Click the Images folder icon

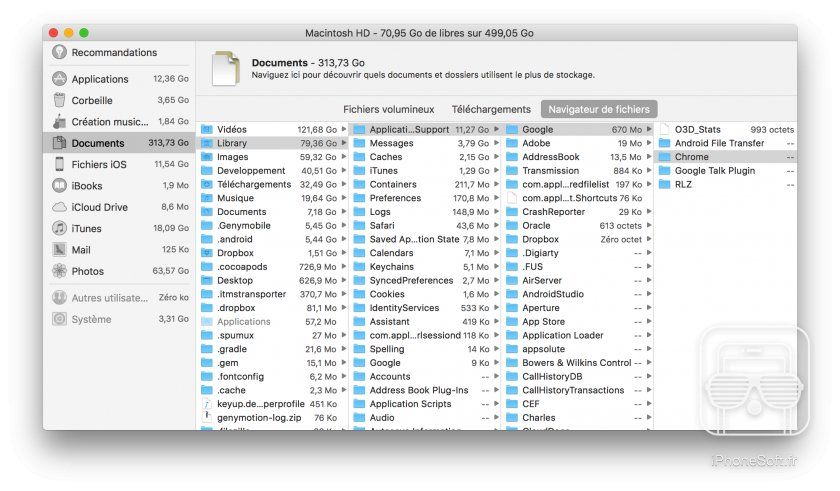(207, 157)
